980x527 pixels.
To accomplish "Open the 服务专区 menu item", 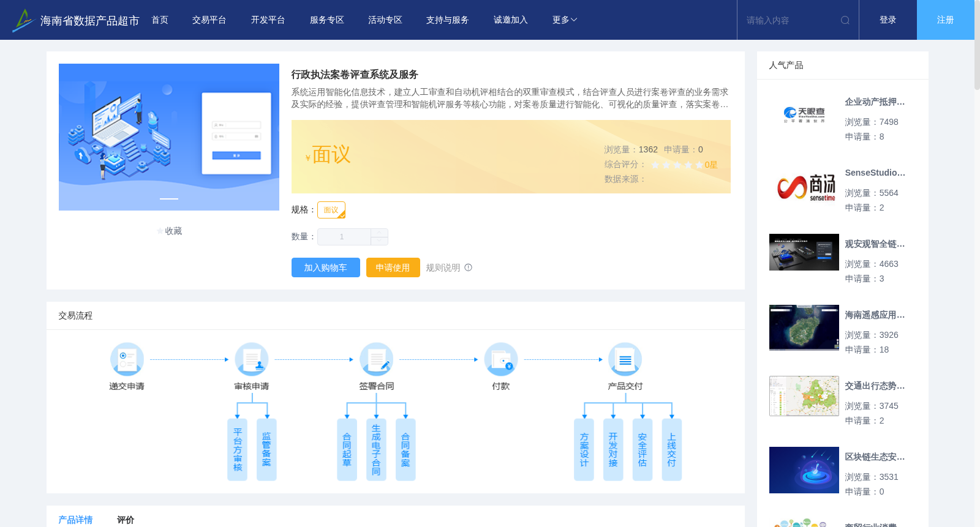I will [x=326, y=20].
